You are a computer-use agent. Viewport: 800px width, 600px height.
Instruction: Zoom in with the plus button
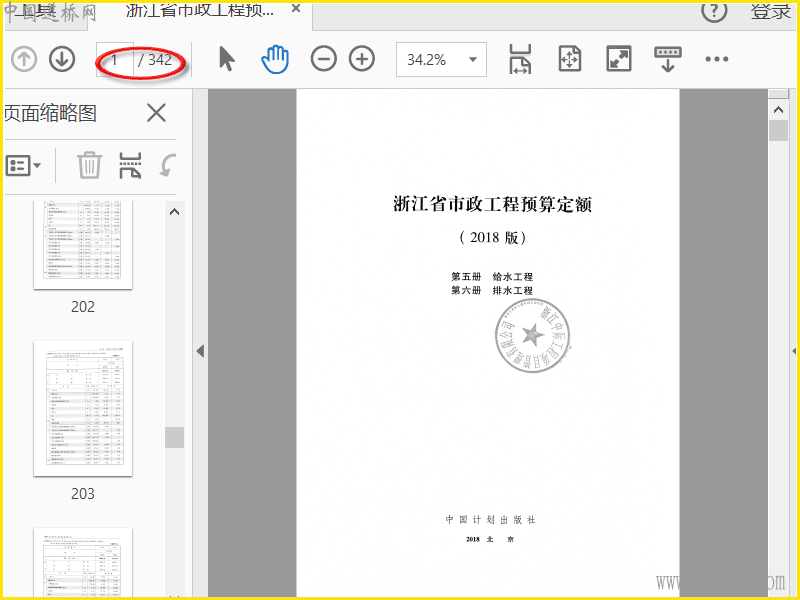(362, 59)
